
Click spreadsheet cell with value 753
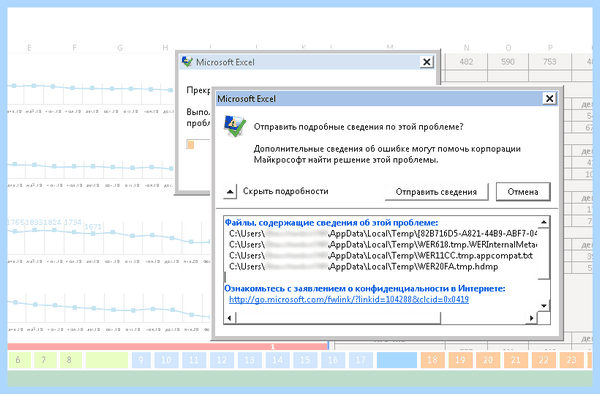550,62
